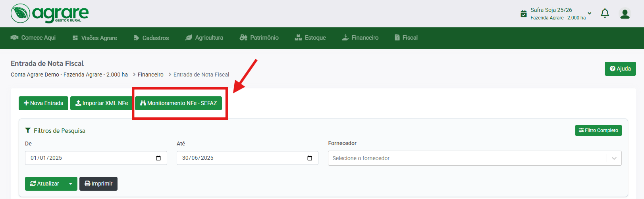Click Importar XML NFe button
This screenshot has width=644, height=199.
point(102,103)
